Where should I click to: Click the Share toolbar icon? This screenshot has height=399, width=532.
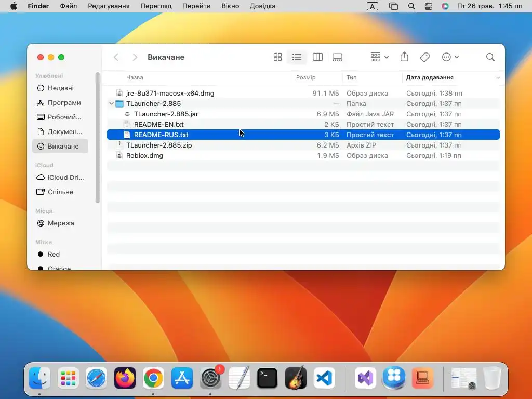pyautogui.click(x=404, y=57)
